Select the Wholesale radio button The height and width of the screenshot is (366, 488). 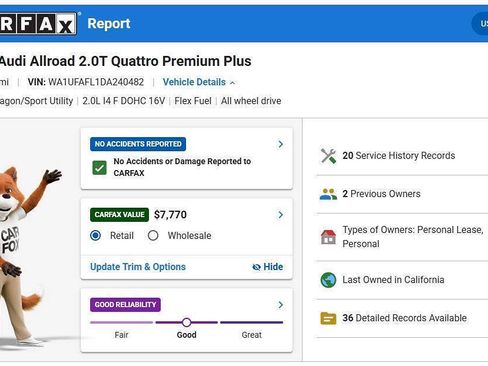click(153, 236)
